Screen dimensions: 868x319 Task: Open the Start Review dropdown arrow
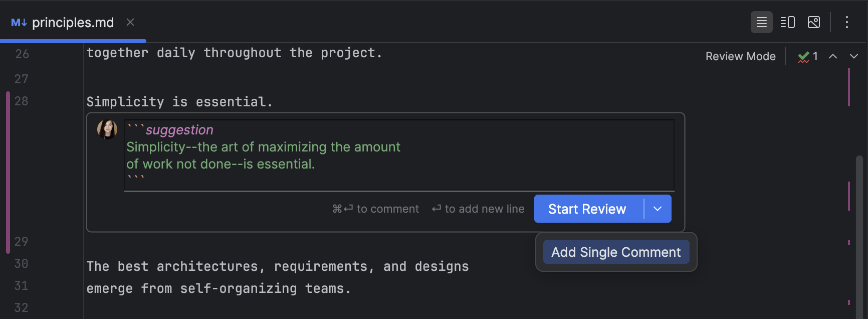click(658, 209)
